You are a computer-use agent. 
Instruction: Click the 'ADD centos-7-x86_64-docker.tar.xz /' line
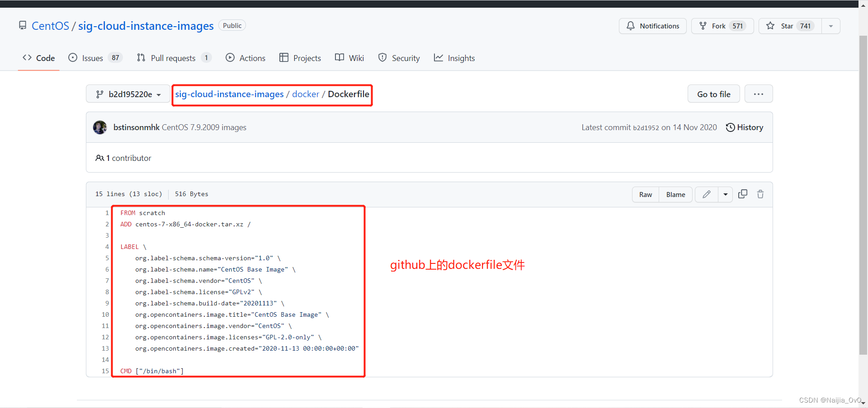pyautogui.click(x=185, y=224)
